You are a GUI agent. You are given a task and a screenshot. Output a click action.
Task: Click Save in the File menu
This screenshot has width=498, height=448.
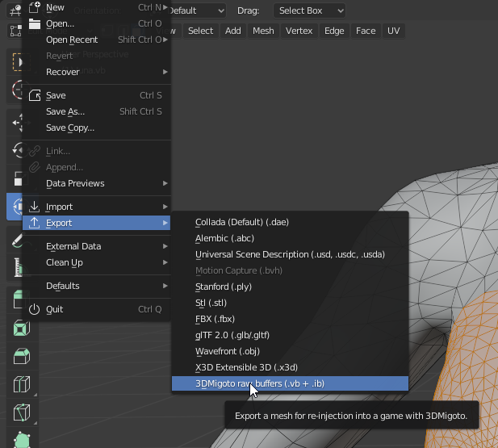[96, 95]
